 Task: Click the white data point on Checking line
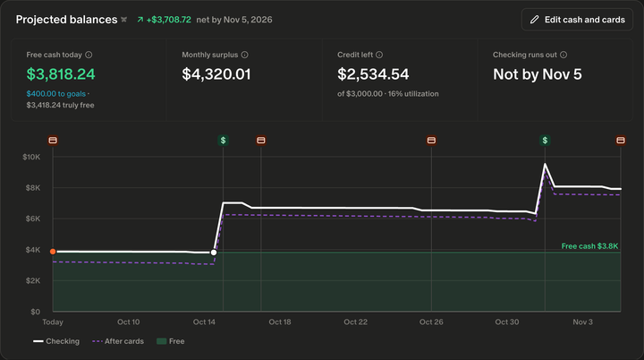pos(214,253)
